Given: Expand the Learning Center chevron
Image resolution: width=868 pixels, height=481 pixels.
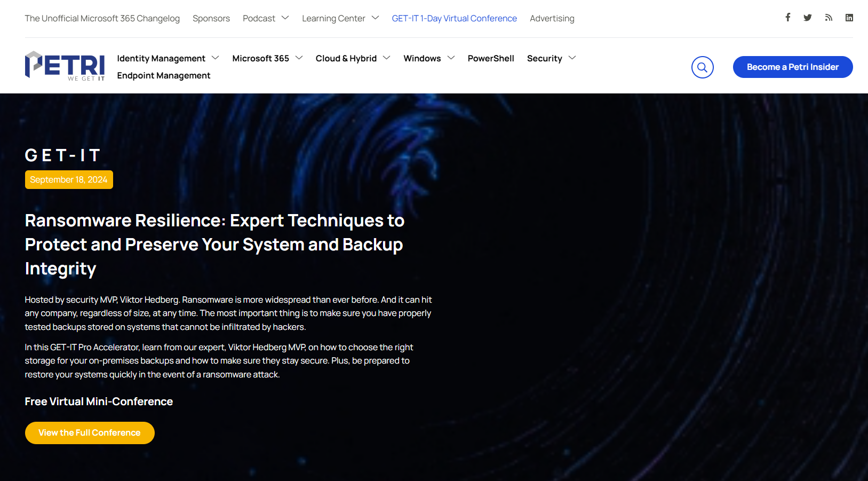Looking at the screenshot, I should coord(376,18).
